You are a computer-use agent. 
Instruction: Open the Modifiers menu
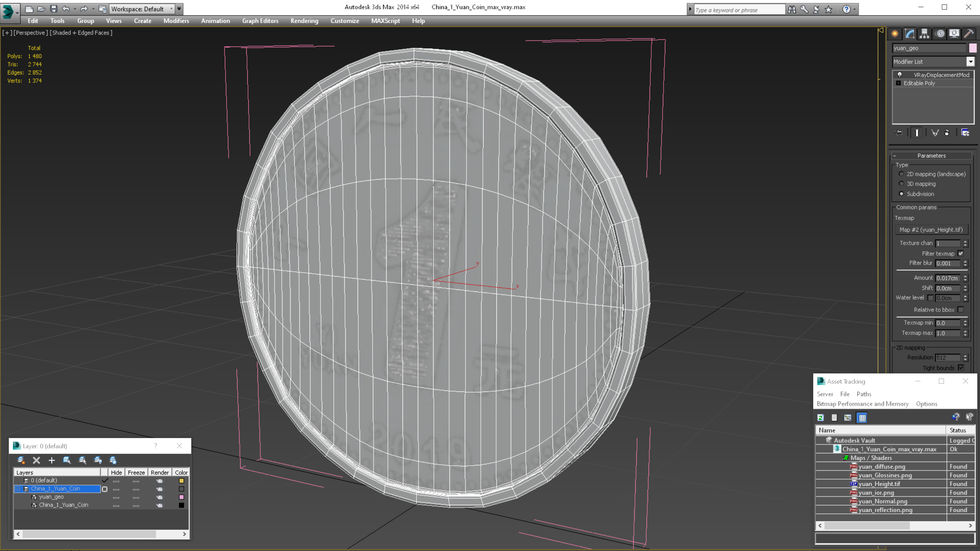176,21
